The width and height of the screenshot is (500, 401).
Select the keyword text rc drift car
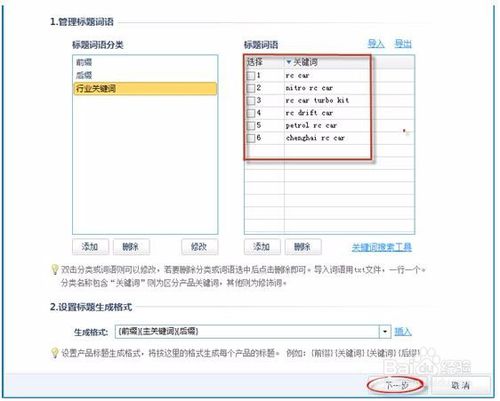click(x=309, y=113)
